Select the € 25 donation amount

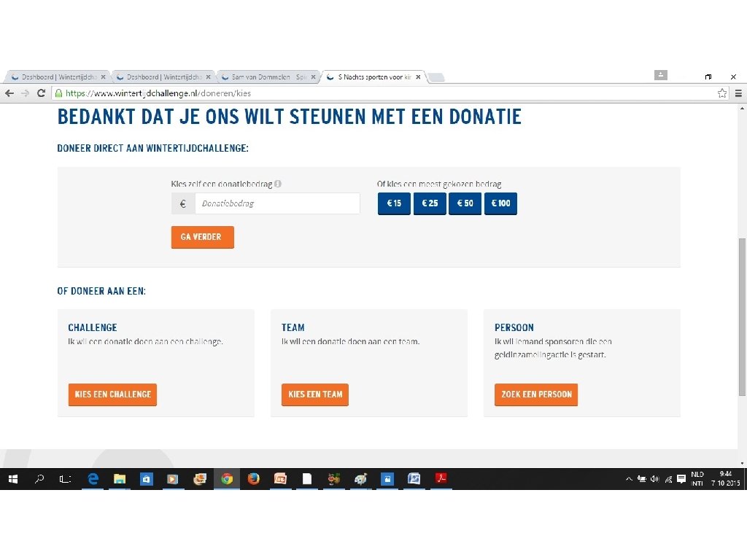[430, 203]
